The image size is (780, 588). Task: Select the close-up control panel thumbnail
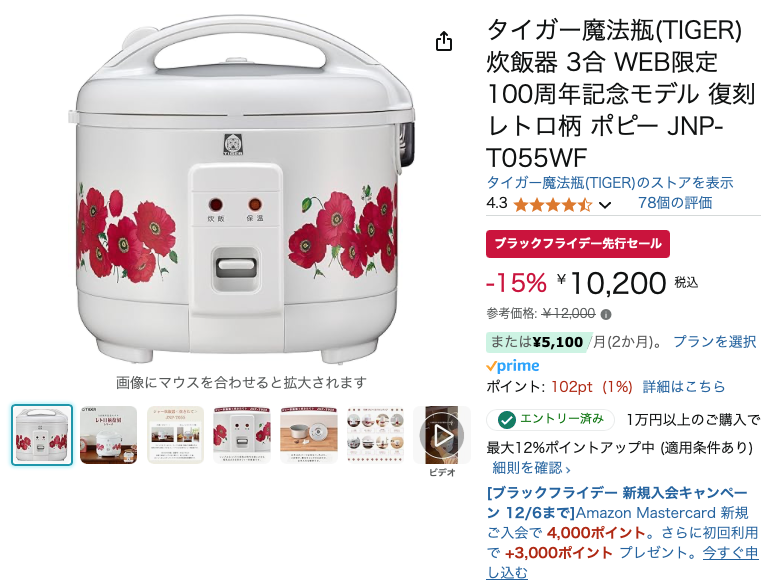pos(242,435)
